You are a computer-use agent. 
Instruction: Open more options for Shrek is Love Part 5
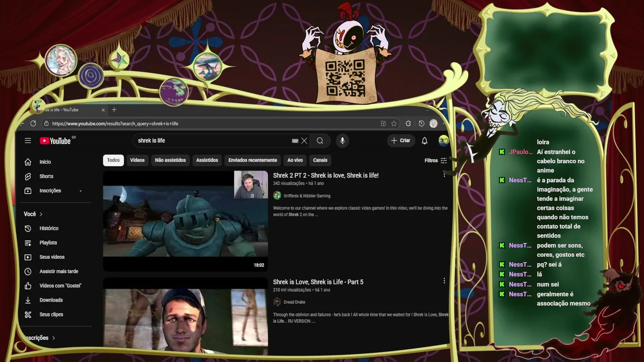tap(444, 281)
